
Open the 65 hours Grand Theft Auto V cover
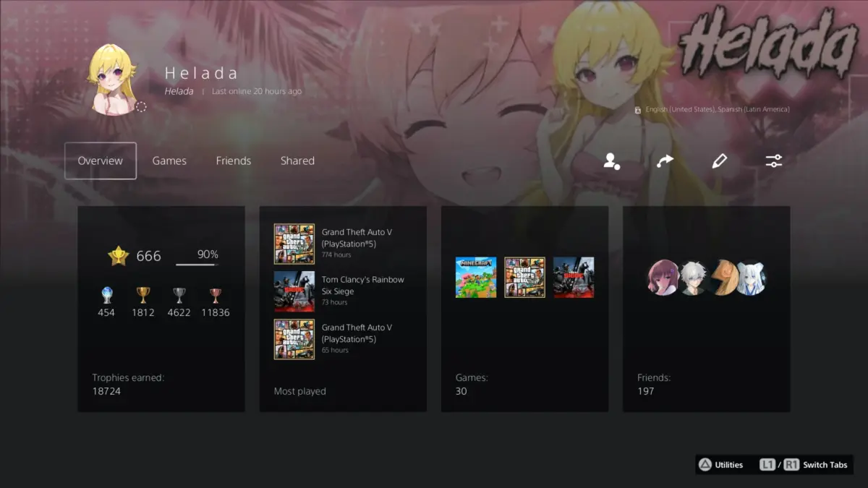(x=294, y=339)
